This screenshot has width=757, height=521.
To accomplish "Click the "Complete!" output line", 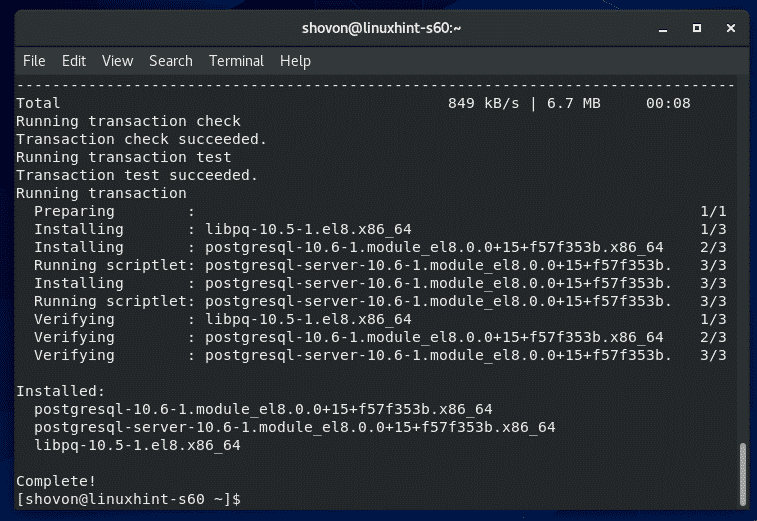I will [56, 480].
